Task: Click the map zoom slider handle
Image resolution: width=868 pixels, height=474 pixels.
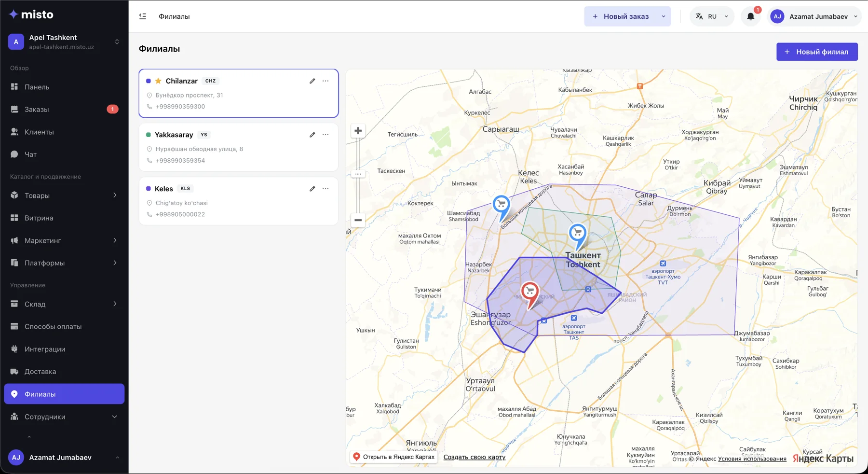Action: tap(358, 174)
